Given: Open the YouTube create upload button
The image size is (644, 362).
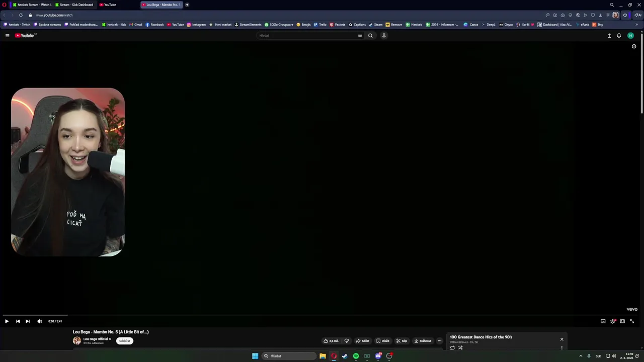Looking at the screenshot, I should coord(609,36).
